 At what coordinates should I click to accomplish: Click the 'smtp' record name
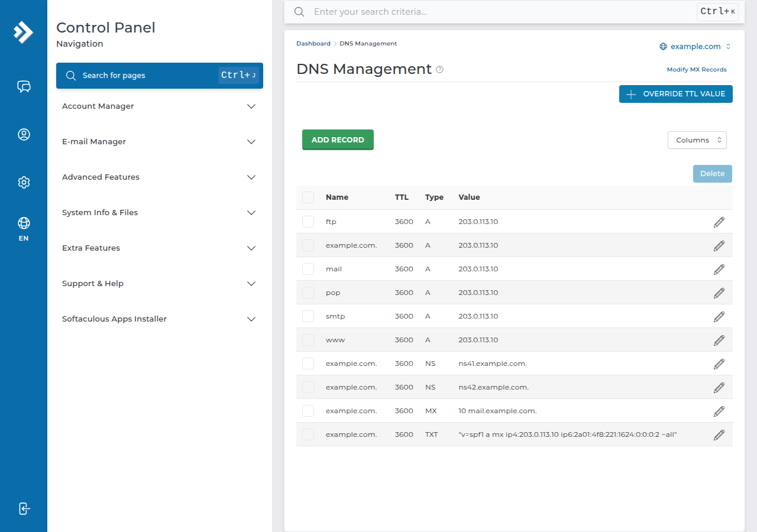coord(335,316)
